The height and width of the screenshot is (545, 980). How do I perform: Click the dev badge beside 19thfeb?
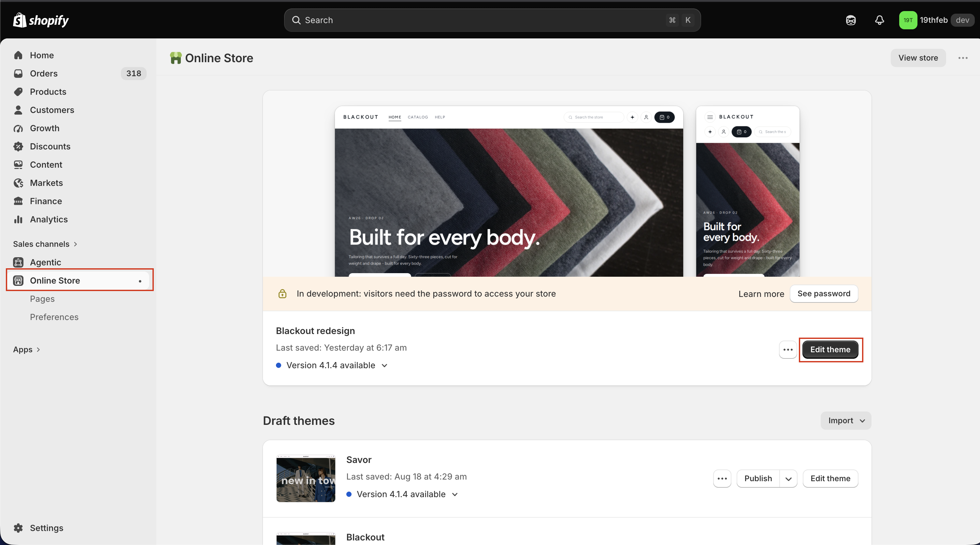click(x=962, y=20)
